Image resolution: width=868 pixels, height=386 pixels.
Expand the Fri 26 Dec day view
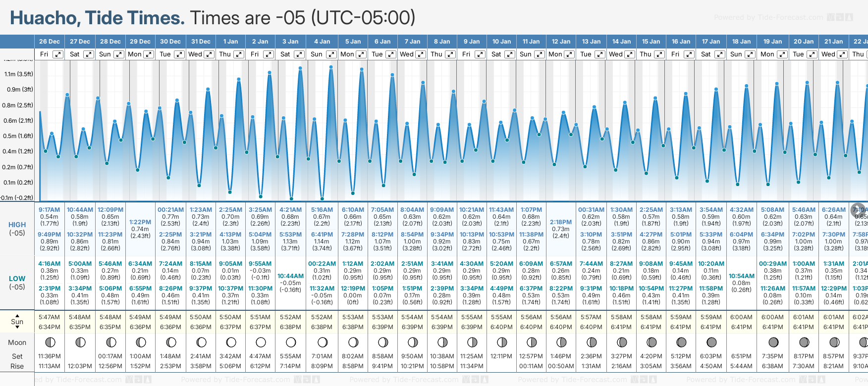pos(58,54)
